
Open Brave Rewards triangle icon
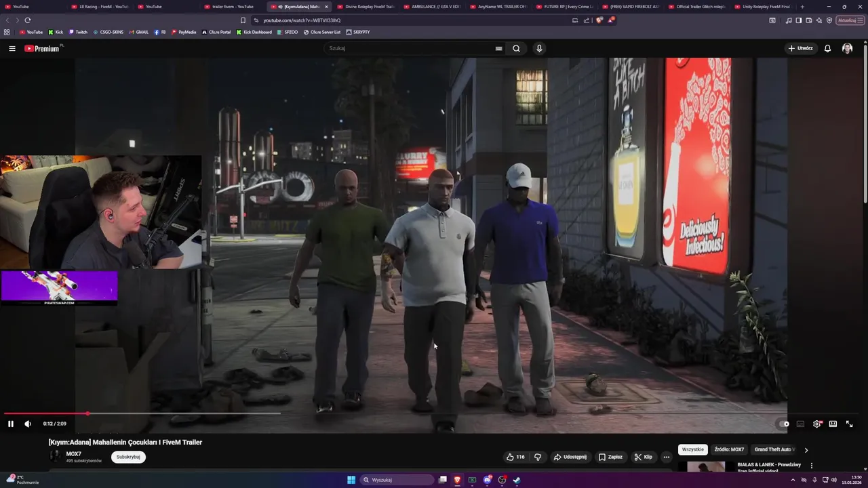[611, 20]
